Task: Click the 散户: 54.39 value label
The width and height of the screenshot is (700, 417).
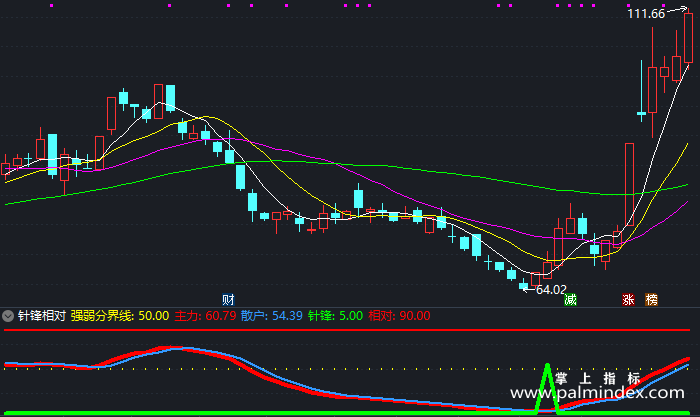Action: (x=272, y=316)
